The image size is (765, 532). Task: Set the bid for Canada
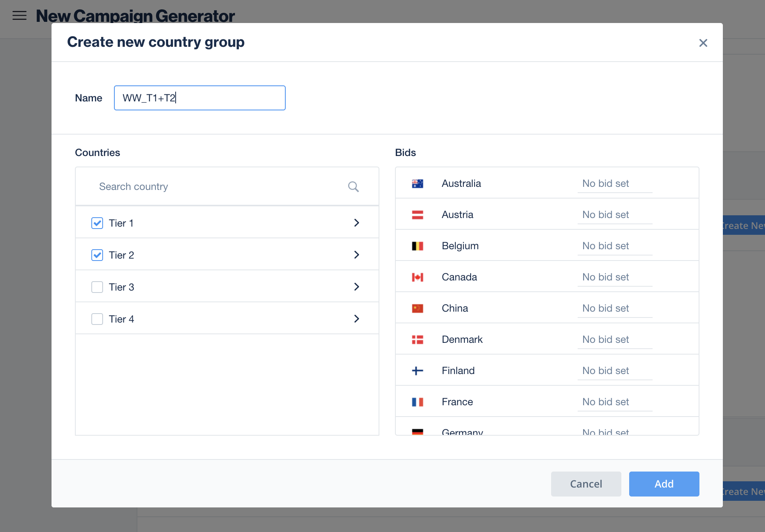tap(615, 277)
